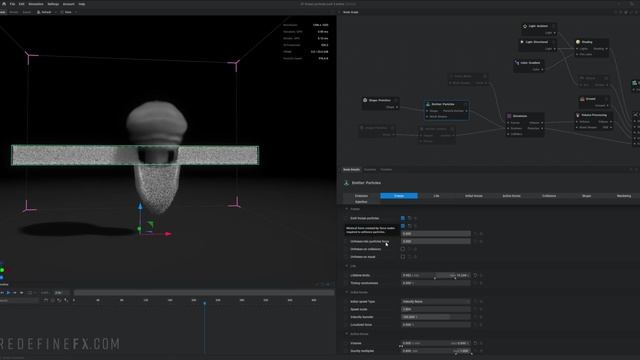Switch to the Rendering tab
Screen dimensions: 640x360
point(623,196)
